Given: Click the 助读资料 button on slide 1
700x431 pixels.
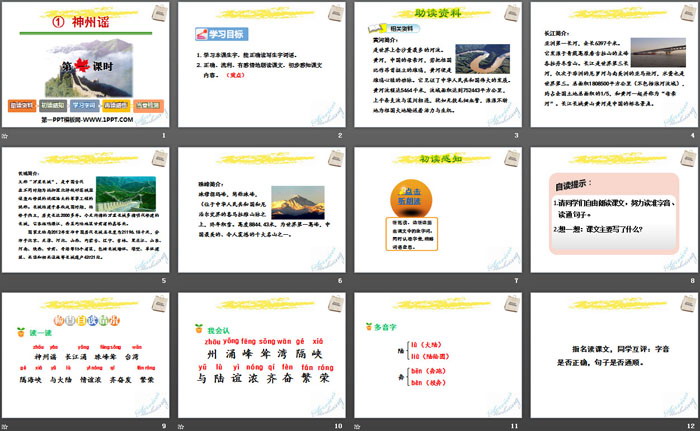Looking at the screenshot, I should click(x=22, y=105).
